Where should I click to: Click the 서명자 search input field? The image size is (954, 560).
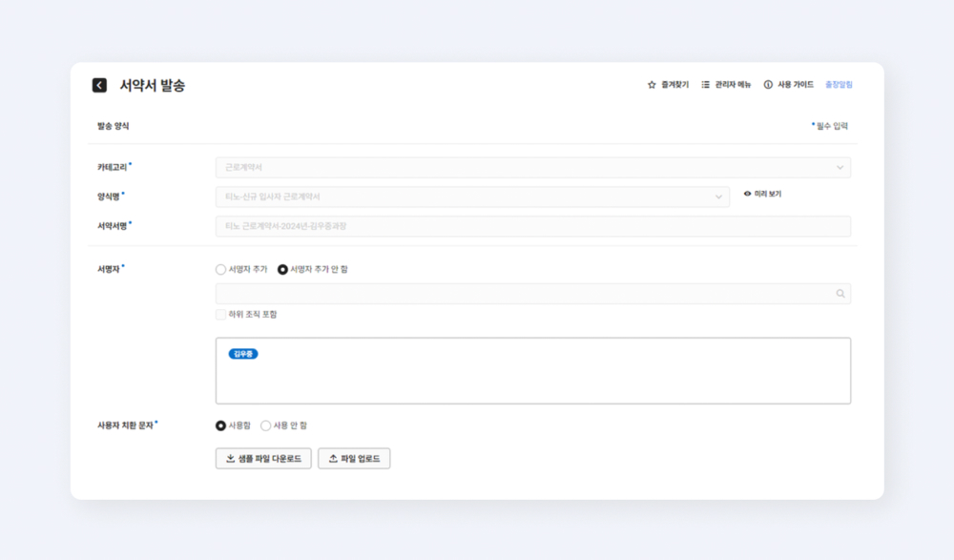pos(523,294)
